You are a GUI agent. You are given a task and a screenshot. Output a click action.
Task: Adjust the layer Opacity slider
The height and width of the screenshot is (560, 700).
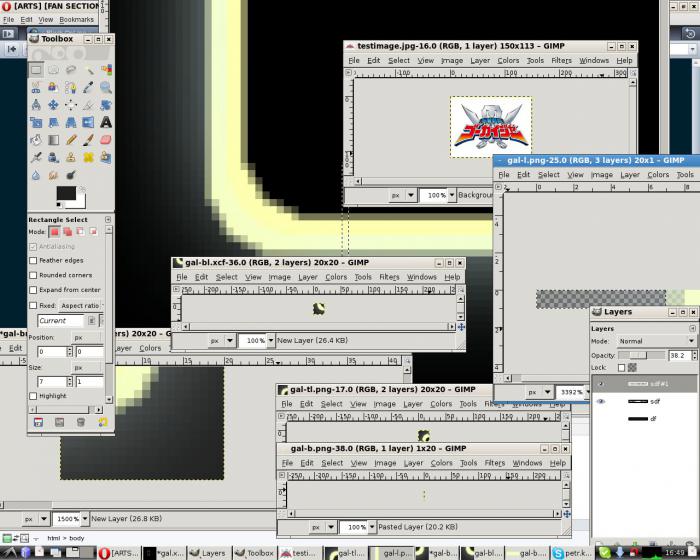[x=641, y=355]
